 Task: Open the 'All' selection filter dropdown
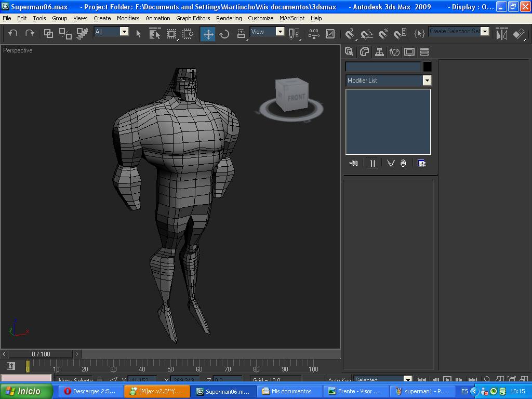124,32
